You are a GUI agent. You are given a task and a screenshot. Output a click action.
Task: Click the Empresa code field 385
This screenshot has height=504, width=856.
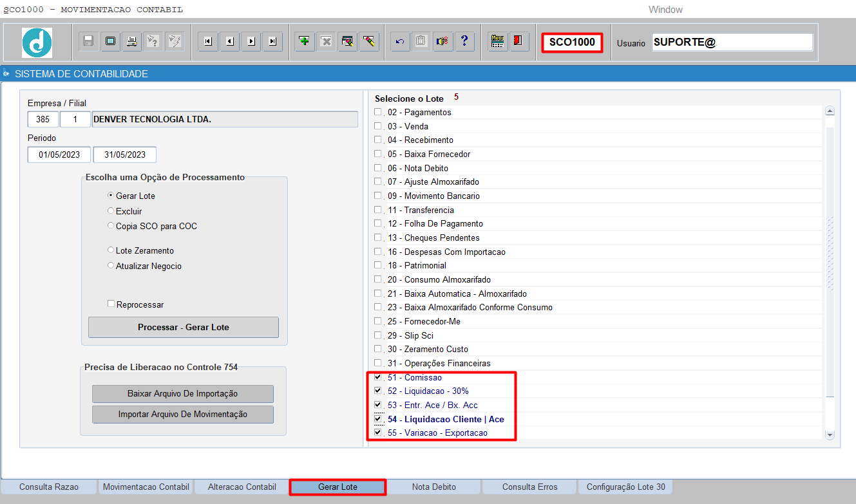pos(43,119)
